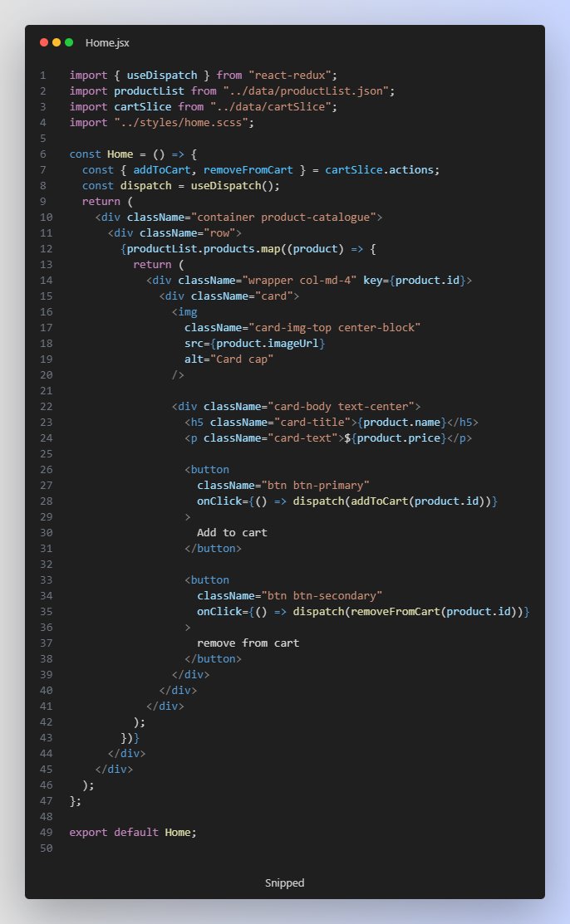Click {product.name} on line 23
Viewport: 570px width, 924px height.
(402, 423)
